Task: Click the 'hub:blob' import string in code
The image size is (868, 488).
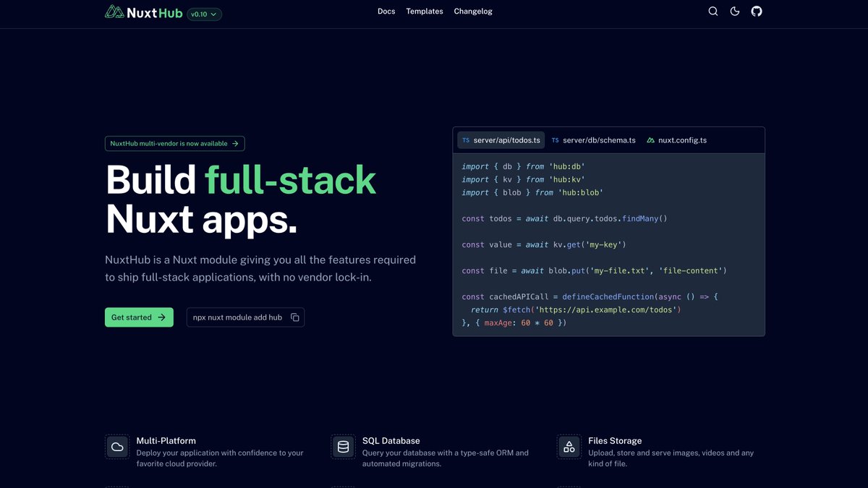Action: pos(580,193)
